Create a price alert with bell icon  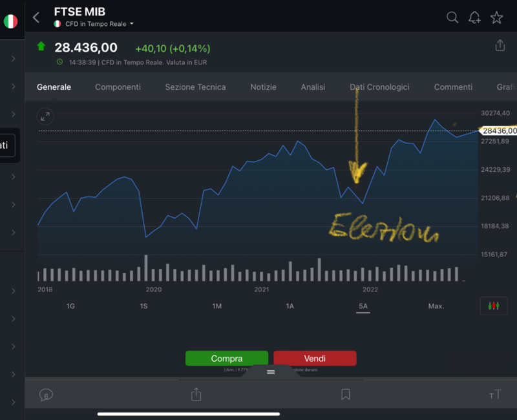tap(474, 17)
